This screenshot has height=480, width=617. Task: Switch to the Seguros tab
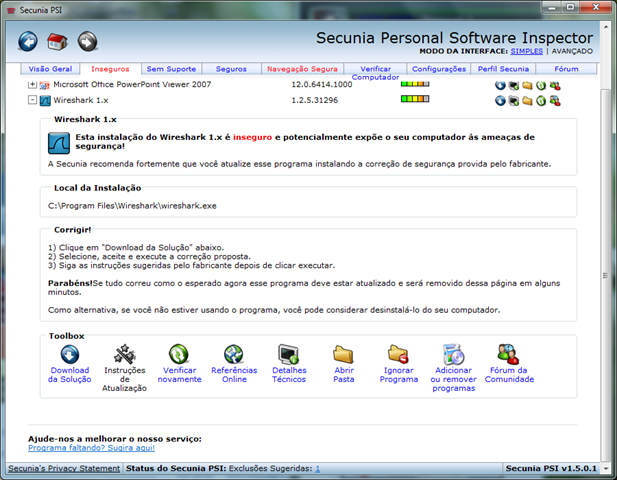(x=231, y=69)
